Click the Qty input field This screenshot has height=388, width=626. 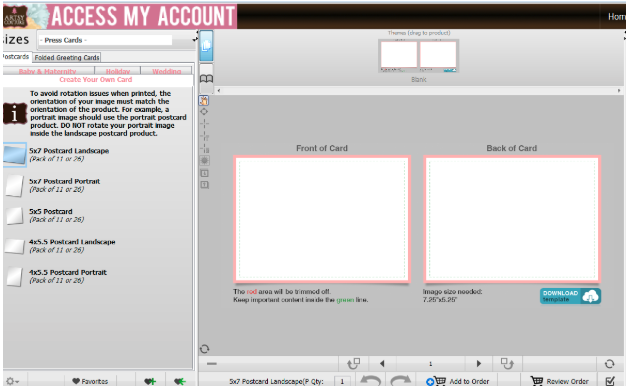point(342,381)
